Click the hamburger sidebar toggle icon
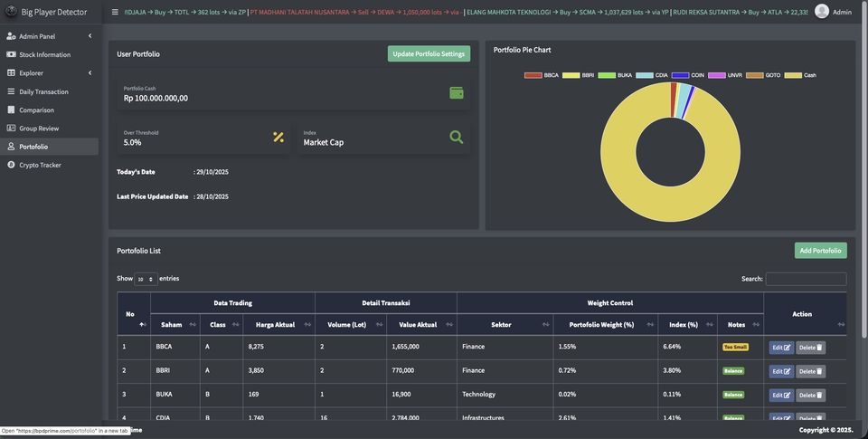The width and height of the screenshot is (868, 439). [115, 12]
